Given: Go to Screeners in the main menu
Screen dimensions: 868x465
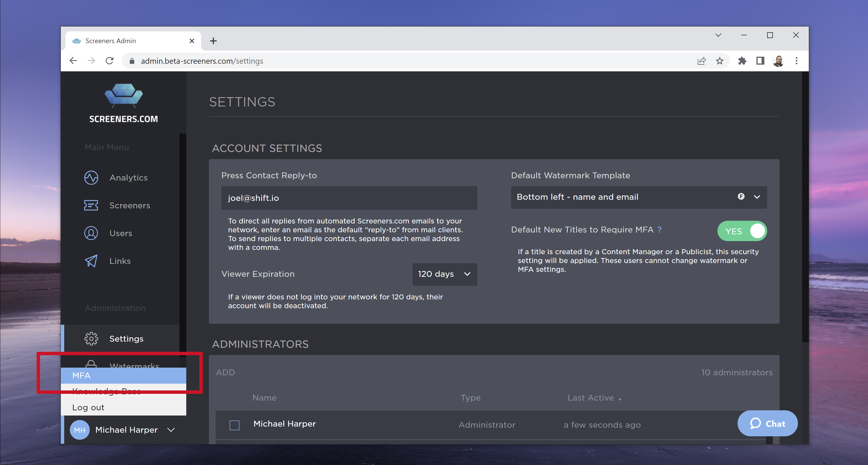Looking at the screenshot, I should pyautogui.click(x=130, y=205).
